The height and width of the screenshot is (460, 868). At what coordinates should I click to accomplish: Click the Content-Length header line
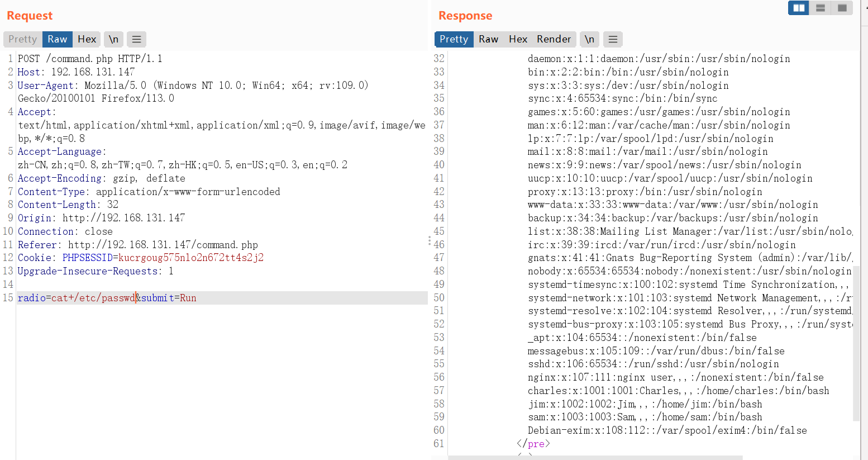(x=68, y=205)
